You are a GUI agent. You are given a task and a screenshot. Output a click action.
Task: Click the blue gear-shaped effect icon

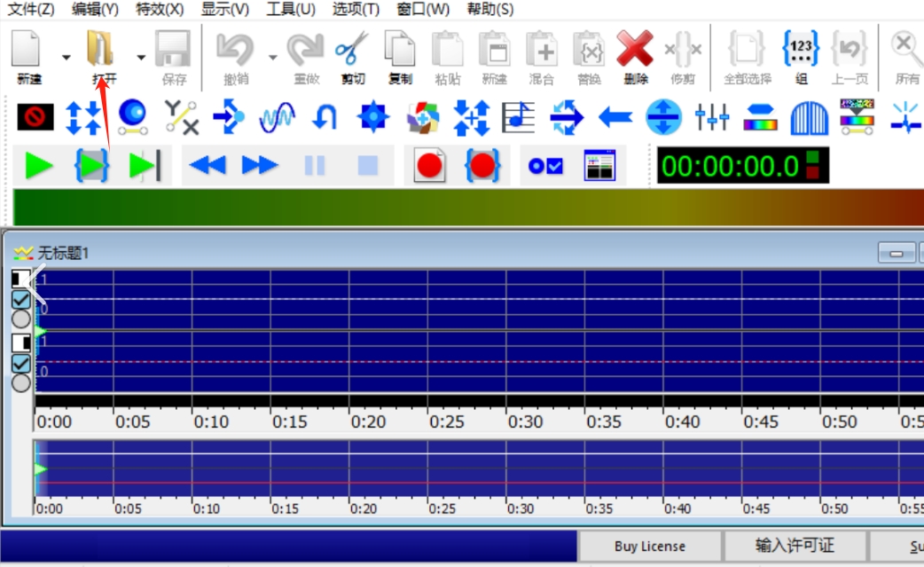(373, 117)
